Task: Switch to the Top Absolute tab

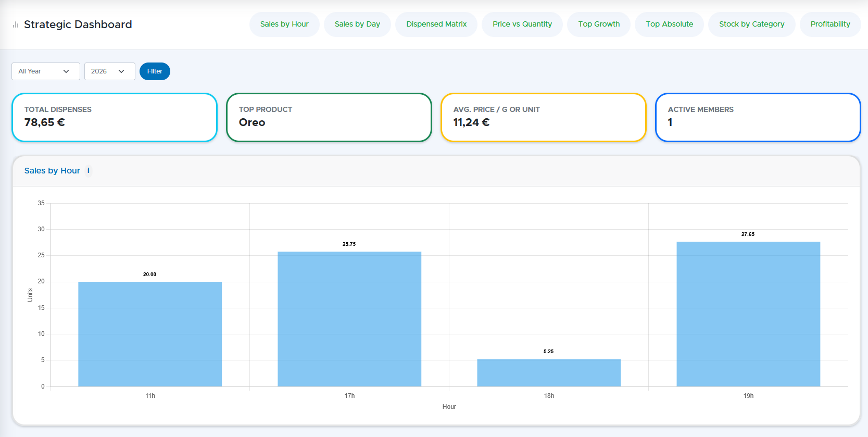Action: (669, 24)
